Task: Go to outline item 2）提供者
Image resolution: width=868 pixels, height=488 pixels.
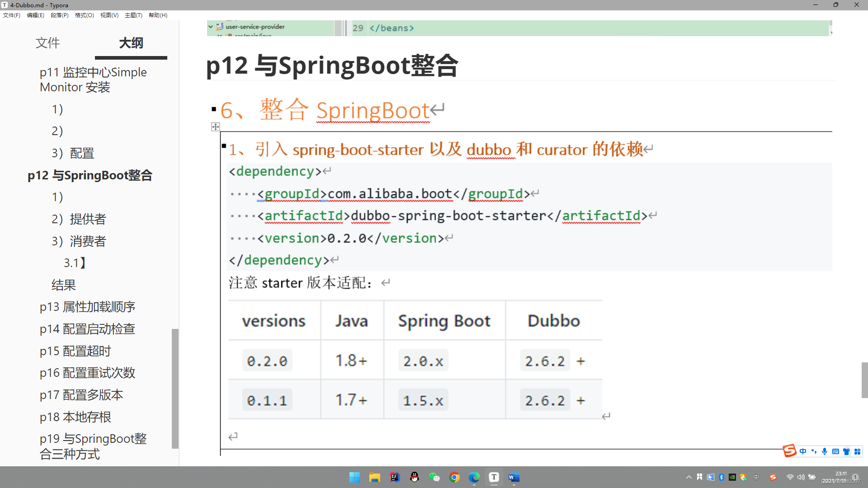Action: click(79, 219)
